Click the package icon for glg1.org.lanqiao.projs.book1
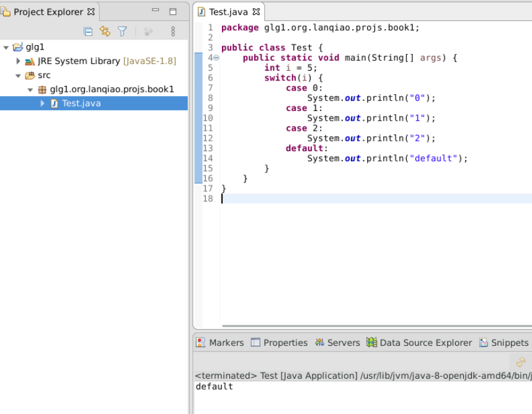532x414 pixels. click(42, 89)
